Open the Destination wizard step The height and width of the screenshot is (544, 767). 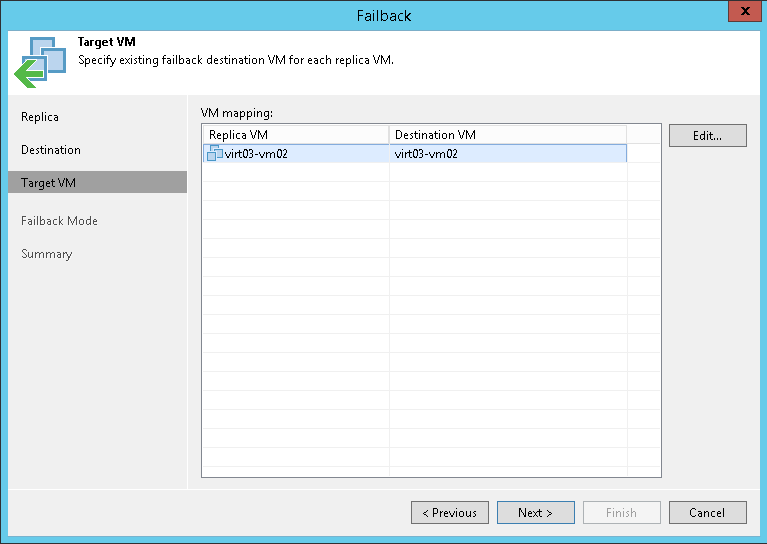[51, 150]
